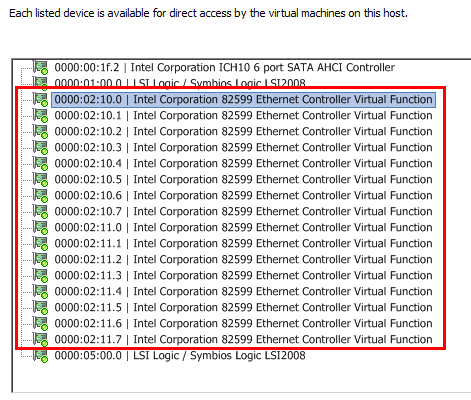Screen dimensions: 471x400
Task: Click the device icon for 0000:02:11.1
Action: click(x=41, y=243)
